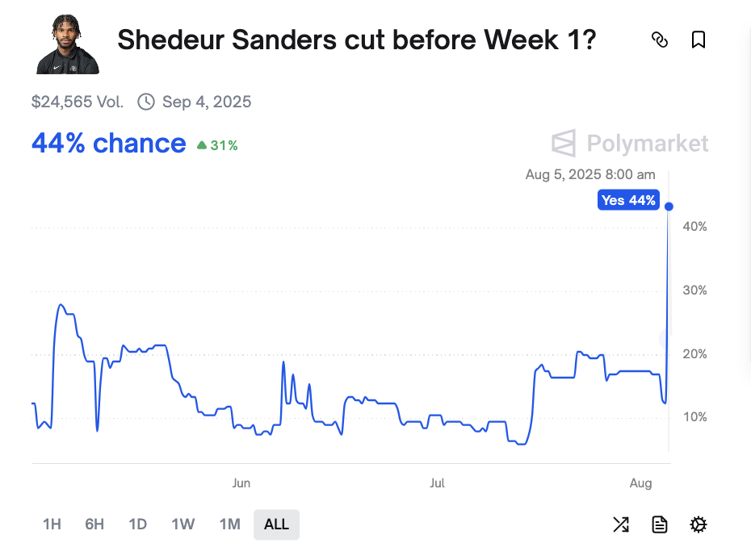
Task: Switch on the 1D timeframe view
Action: (x=137, y=524)
